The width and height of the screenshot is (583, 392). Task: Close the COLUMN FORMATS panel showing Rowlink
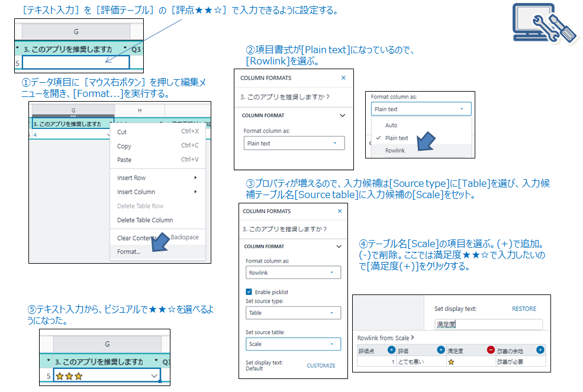[340, 211]
